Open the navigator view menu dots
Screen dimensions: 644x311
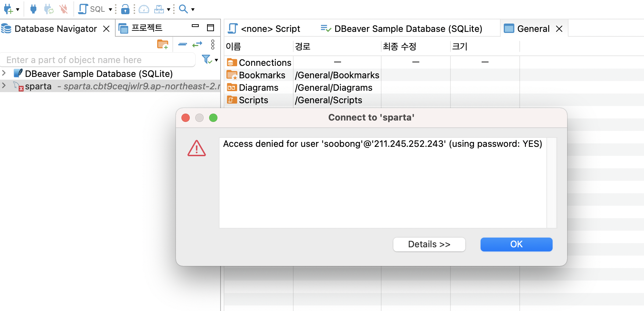213,44
